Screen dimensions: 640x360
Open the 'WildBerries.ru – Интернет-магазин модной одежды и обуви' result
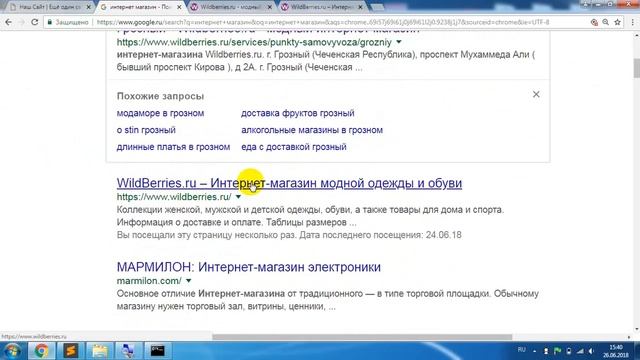pyautogui.click(x=289, y=183)
